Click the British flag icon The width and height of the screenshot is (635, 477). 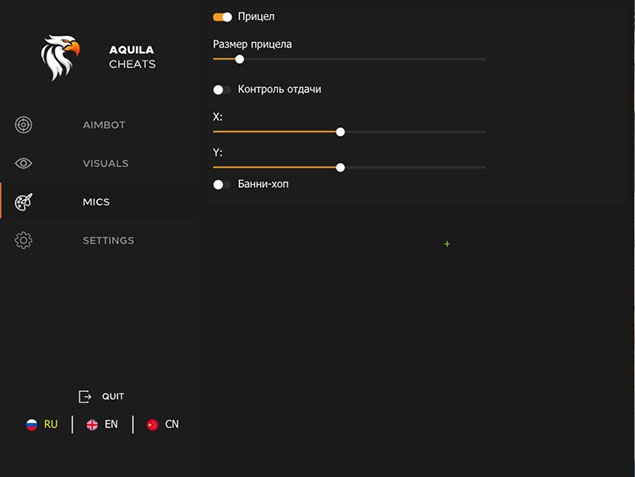click(x=92, y=424)
